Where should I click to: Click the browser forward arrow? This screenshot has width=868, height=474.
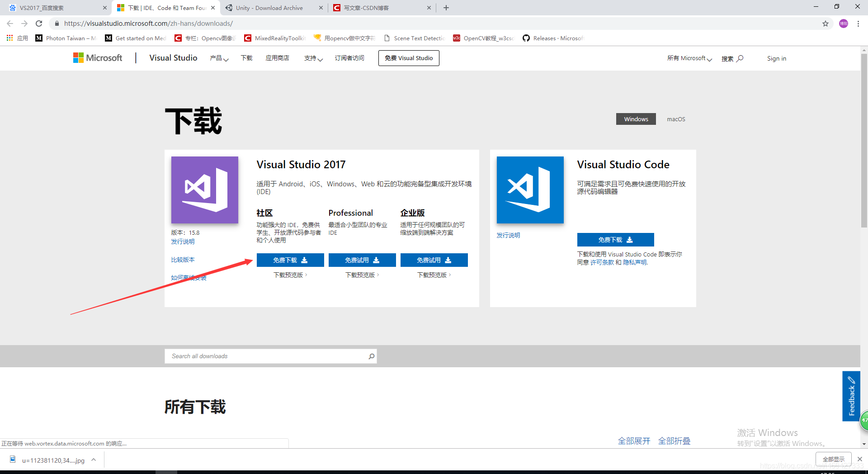point(24,24)
